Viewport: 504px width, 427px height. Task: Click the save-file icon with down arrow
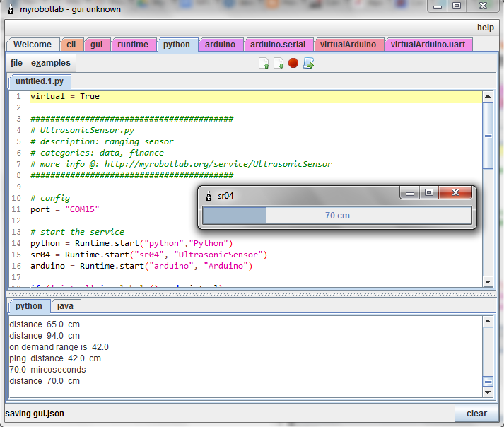(x=279, y=63)
